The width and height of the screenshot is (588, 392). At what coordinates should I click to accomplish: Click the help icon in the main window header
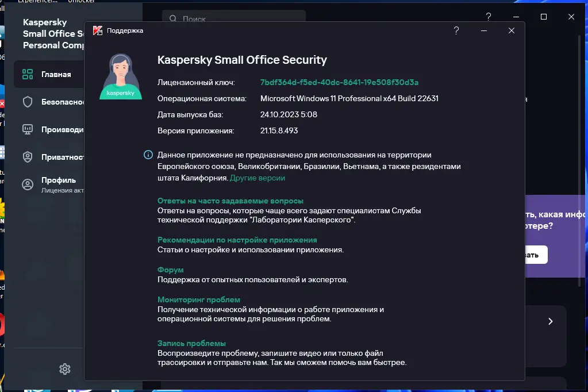[x=488, y=17]
